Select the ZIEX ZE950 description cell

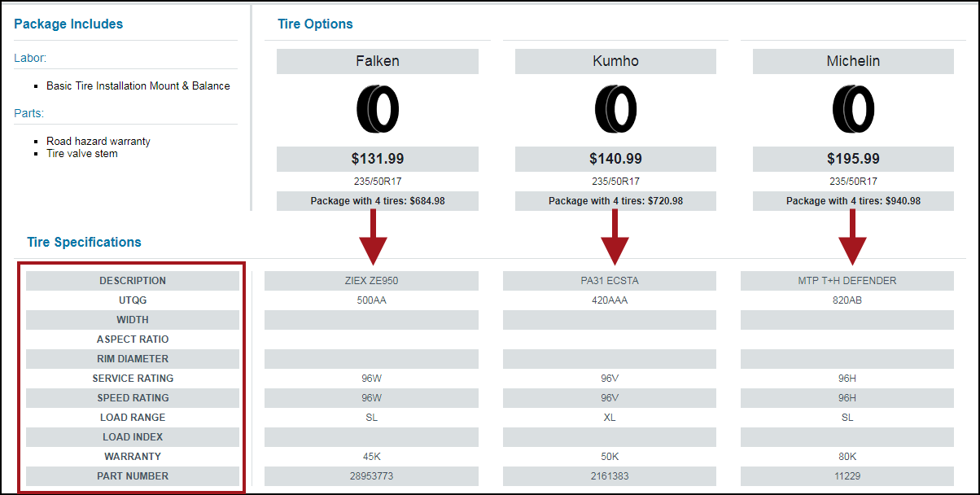click(x=371, y=280)
